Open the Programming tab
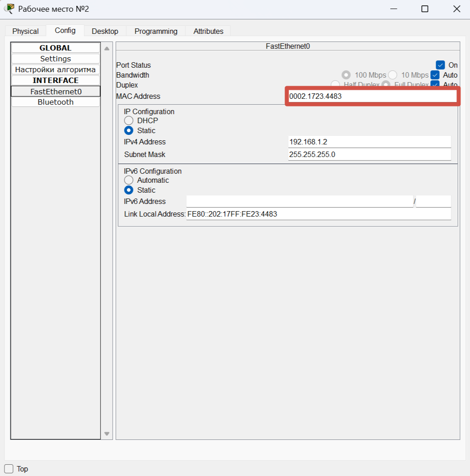This screenshot has width=470, height=476. coord(156,31)
